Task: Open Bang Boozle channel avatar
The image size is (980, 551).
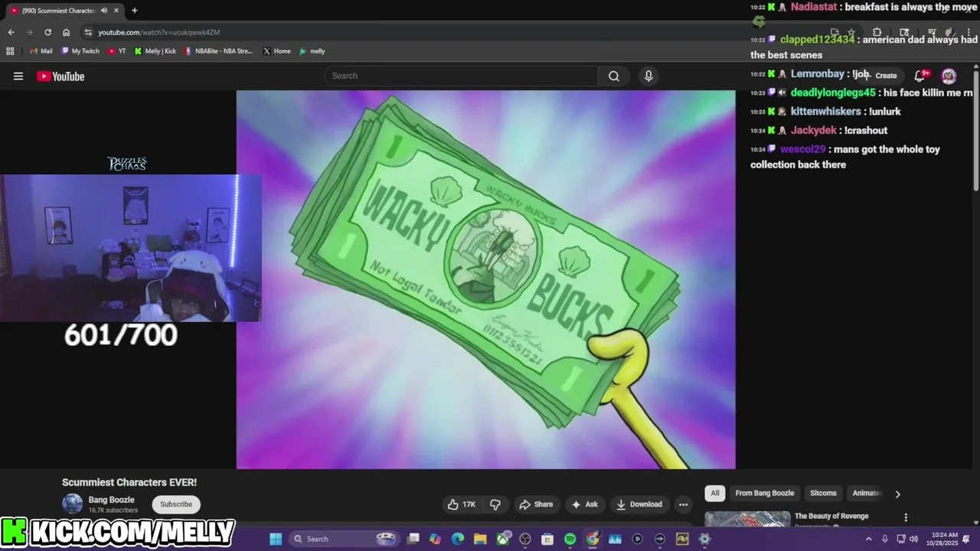Action: 73,504
